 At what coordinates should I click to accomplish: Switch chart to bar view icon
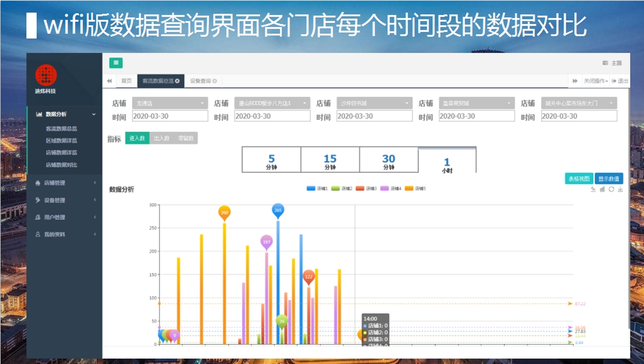[602, 189]
